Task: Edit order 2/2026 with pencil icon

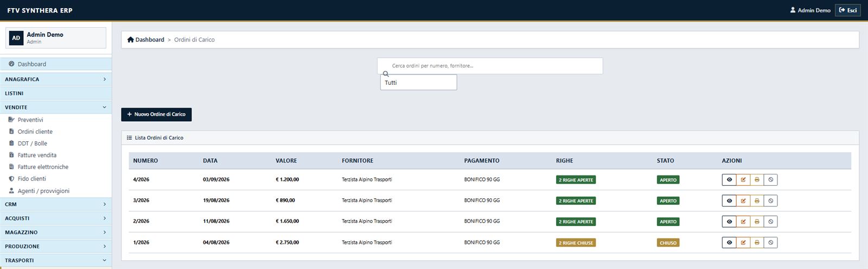Action: click(x=743, y=222)
